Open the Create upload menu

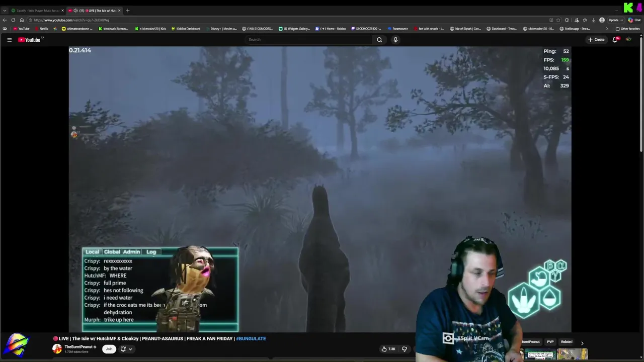click(x=596, y=40)
